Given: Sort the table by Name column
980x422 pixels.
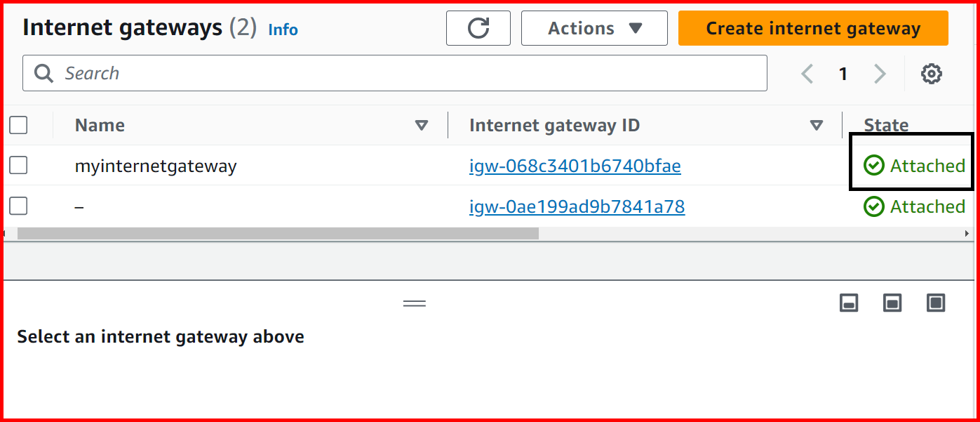Looking at the screenshot, I should pos(422,125).
